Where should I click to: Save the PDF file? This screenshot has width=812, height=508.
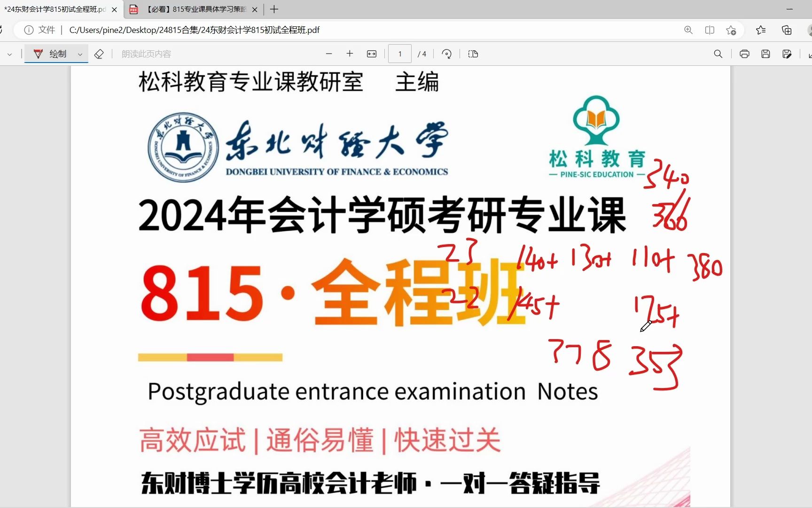(x=765, y=54)
